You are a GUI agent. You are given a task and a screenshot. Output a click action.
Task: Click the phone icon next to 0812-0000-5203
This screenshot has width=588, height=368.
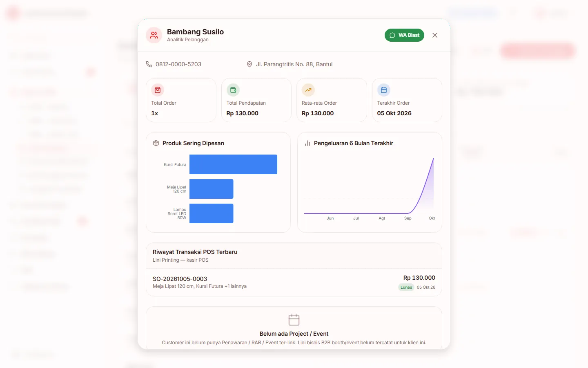pyautogui.click(x=149, y=64)
